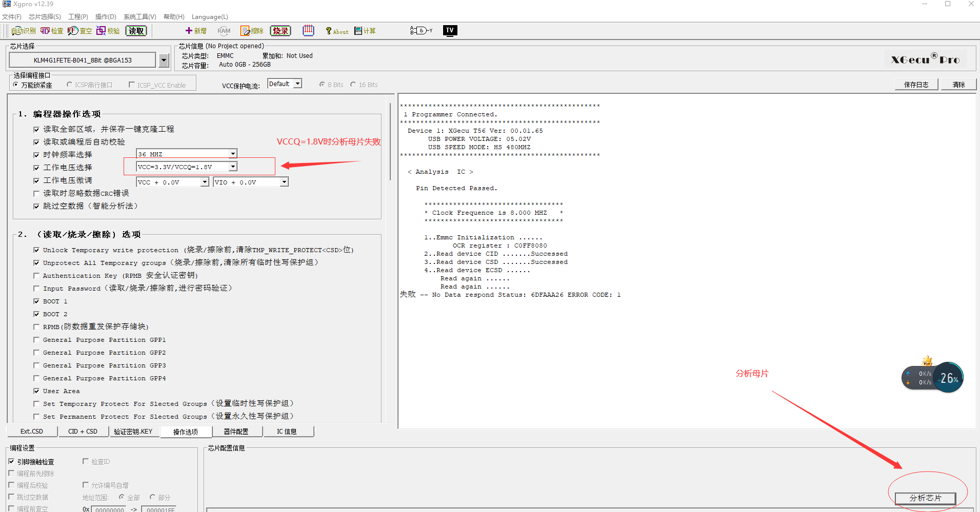This screenshot has width=980, height=512.
Task: Click the erase (擦除) toolbar icon
Action: [x=252, y=31]
